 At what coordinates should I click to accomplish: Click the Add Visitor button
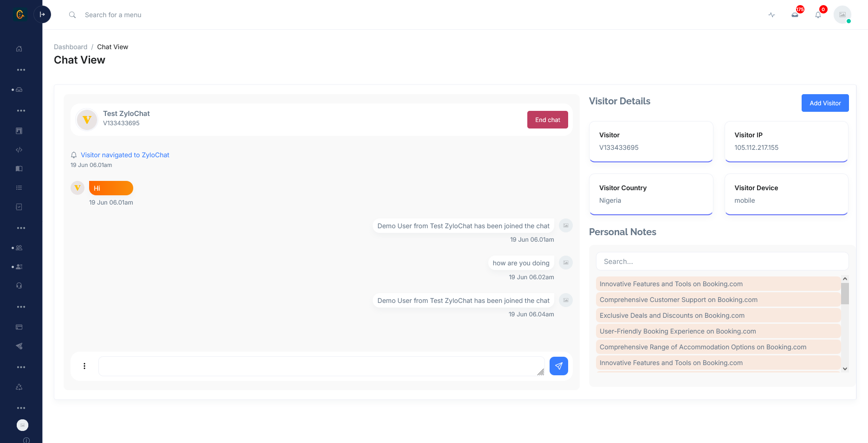pos(825,103)
